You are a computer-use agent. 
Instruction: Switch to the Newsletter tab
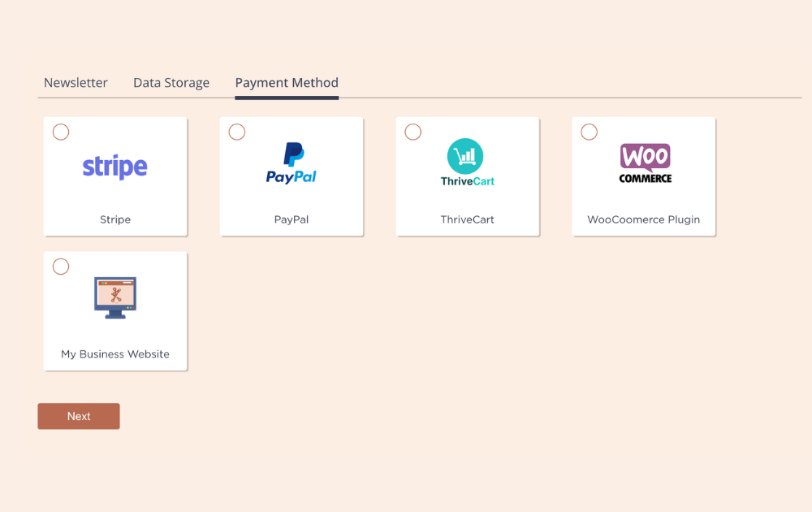(76, 83)
